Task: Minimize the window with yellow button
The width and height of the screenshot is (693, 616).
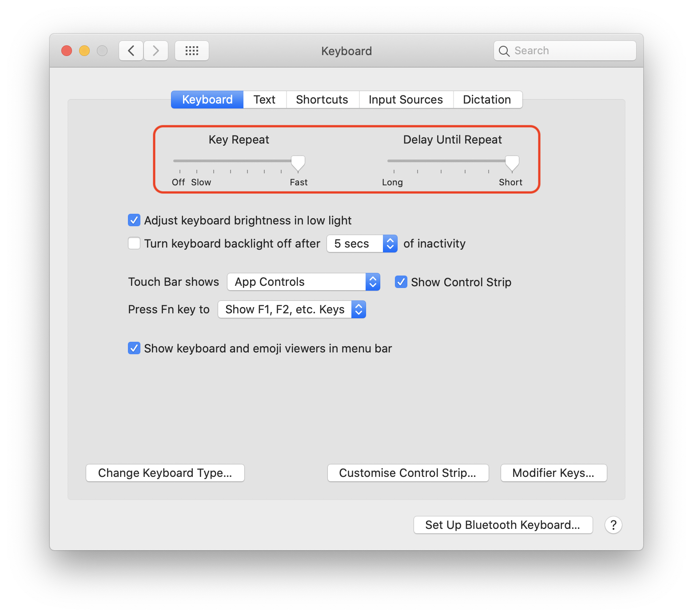Action: click(84, 51)
